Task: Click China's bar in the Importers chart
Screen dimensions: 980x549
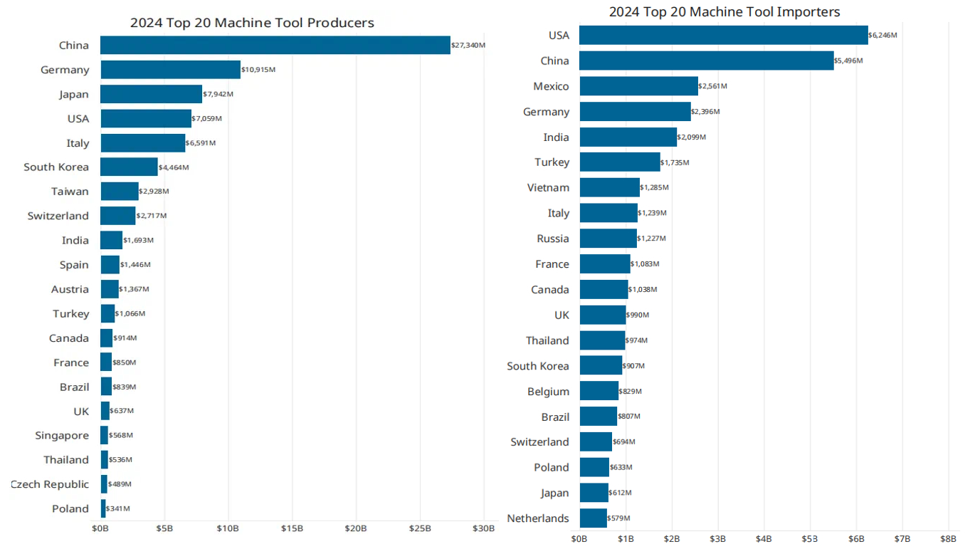Action: [x=707, y=61]
